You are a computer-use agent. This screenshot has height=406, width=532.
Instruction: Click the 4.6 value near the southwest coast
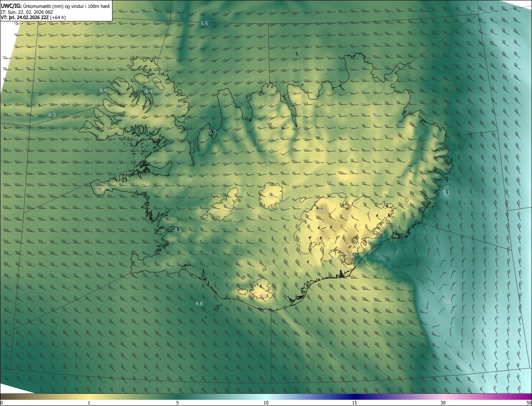pyautogui.click(x=178, y=230)
